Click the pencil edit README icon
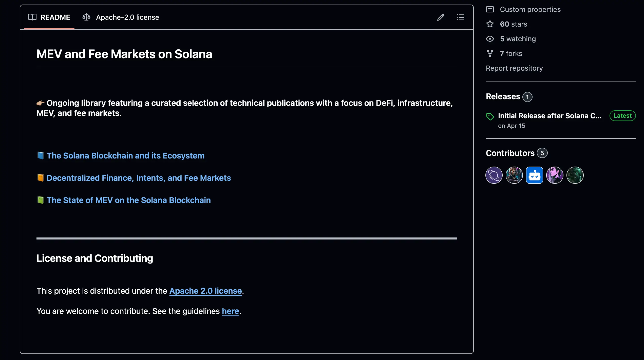Image resolution: width=644 pixels, height=360 pixels. tap(441, 17)
